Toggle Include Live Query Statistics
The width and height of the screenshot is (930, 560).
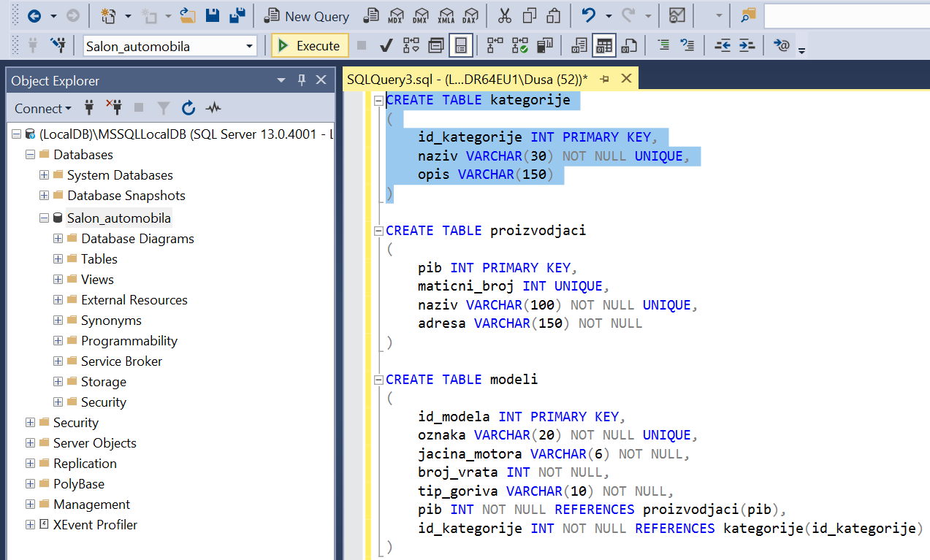520,46
